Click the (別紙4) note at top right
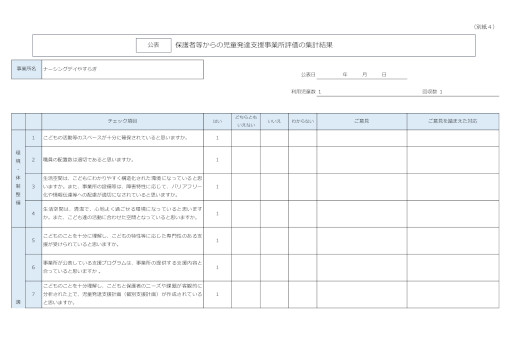This screenshot has height=364, width=515. [484, 27]
